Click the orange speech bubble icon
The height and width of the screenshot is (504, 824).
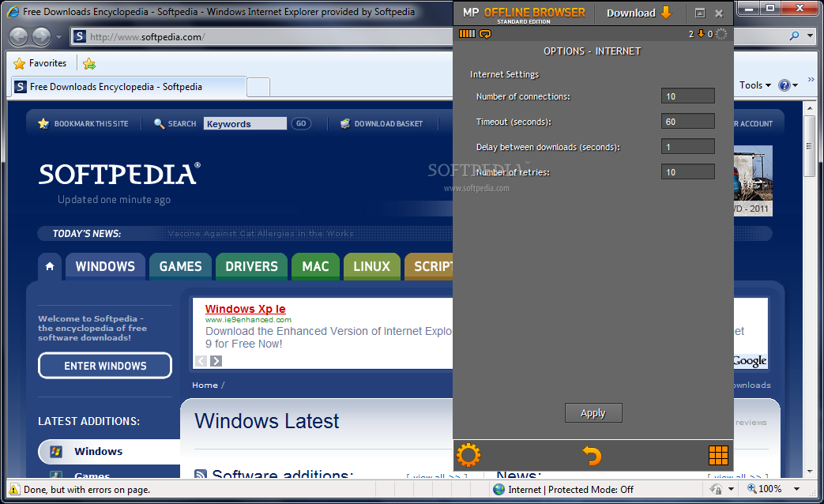pos(485,34)
